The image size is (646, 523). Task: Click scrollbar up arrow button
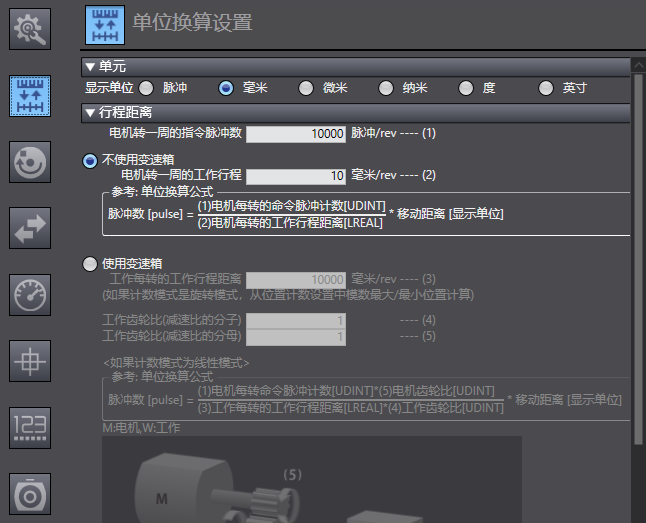[x=638, y=65]
